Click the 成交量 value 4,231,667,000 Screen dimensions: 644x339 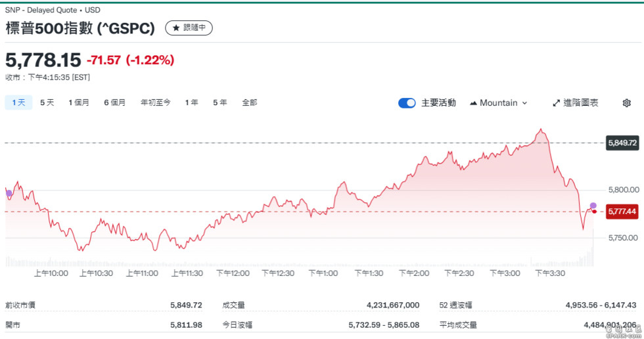(x=393, y=305)
